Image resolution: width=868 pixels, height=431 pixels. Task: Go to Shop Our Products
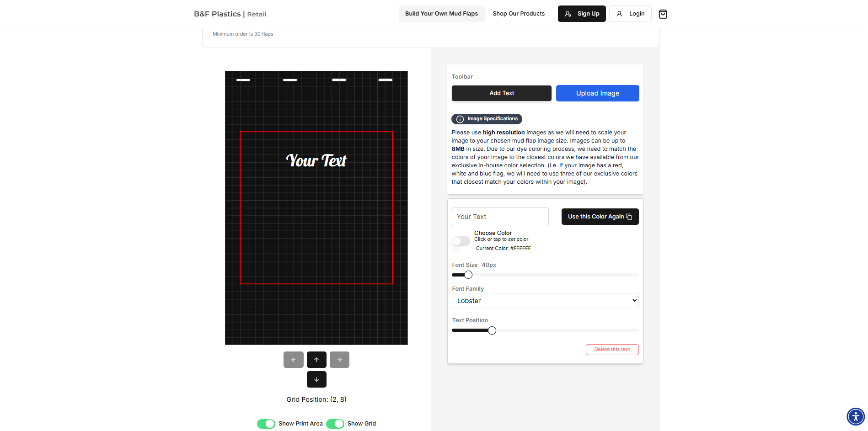[519, 14]
